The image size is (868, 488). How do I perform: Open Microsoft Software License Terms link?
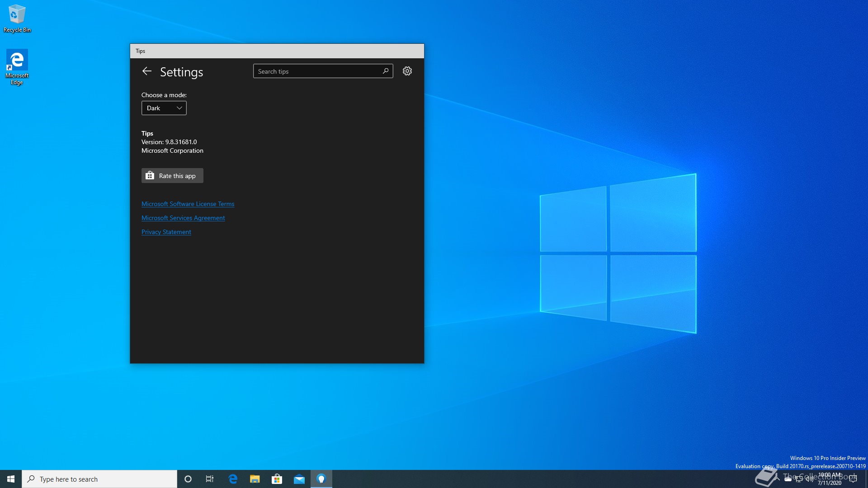click(188, 204)
